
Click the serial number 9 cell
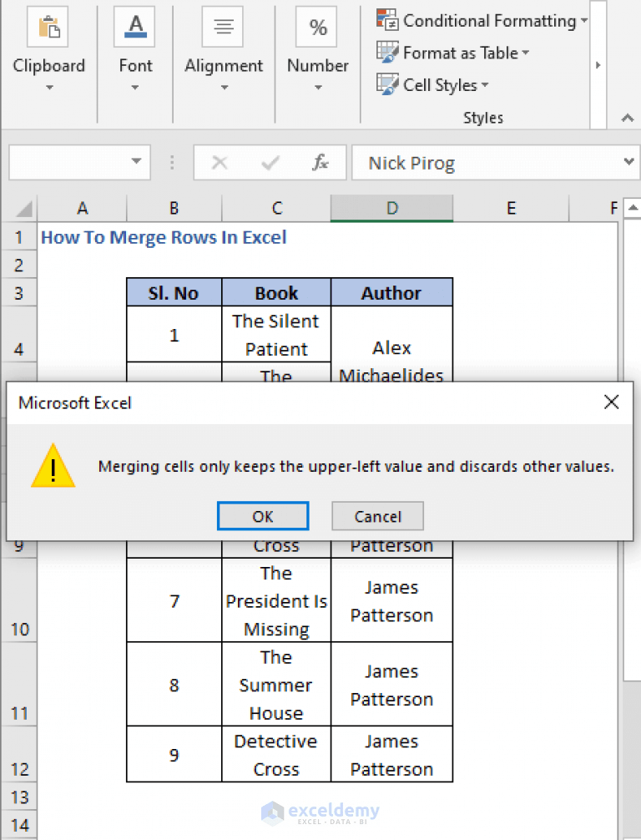click(x=174, y=755)
